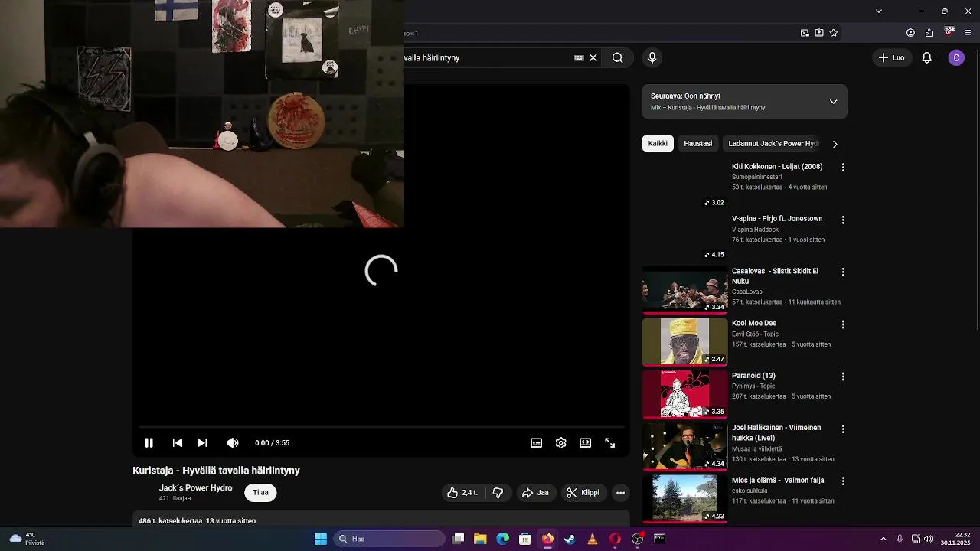This screenshot has width=980, height=551.
Task: Open the video settings gear
Action: 561,442
